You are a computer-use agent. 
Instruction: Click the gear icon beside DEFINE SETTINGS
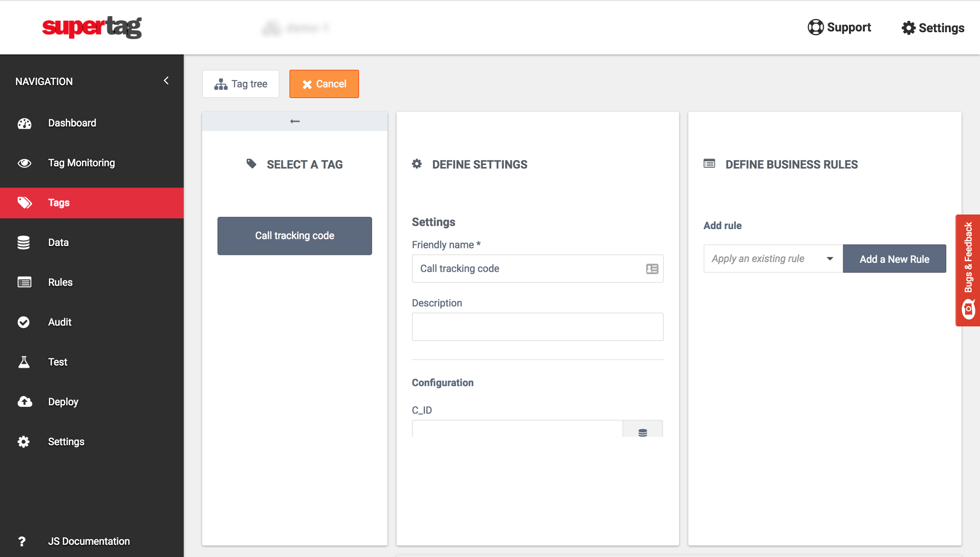point(417,164)
